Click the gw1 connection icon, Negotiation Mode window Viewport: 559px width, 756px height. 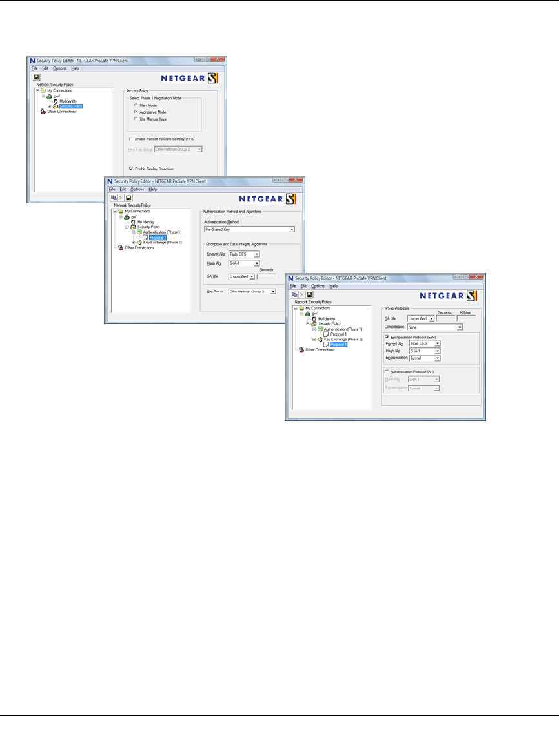[49, 96]
